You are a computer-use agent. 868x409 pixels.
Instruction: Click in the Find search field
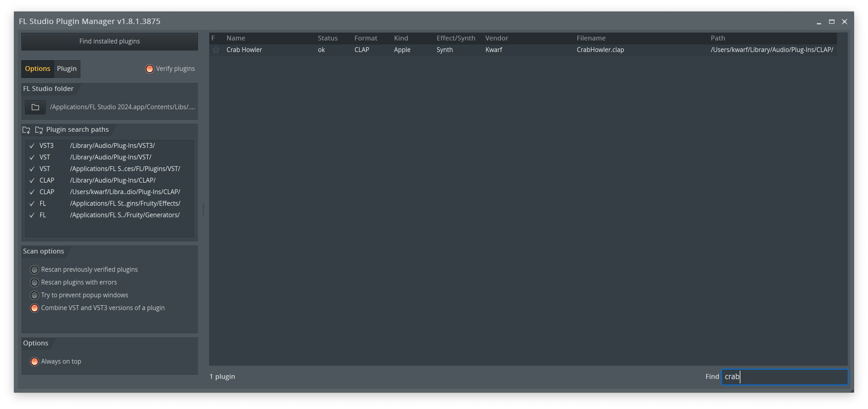click(x=785, y=377)
